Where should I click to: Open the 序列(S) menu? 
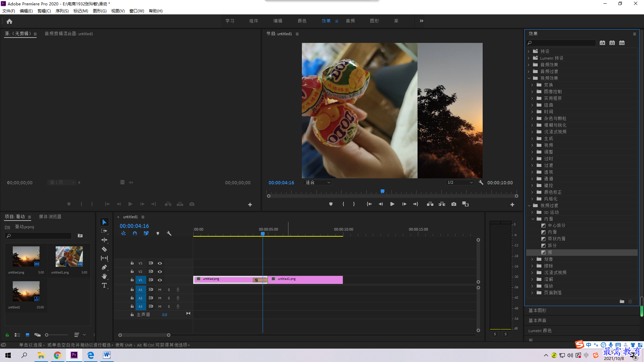pyautogui.click(x=62, y=11)
